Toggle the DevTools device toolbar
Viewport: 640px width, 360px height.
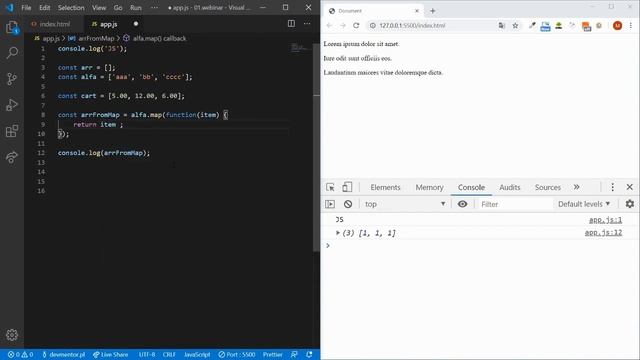347,187
